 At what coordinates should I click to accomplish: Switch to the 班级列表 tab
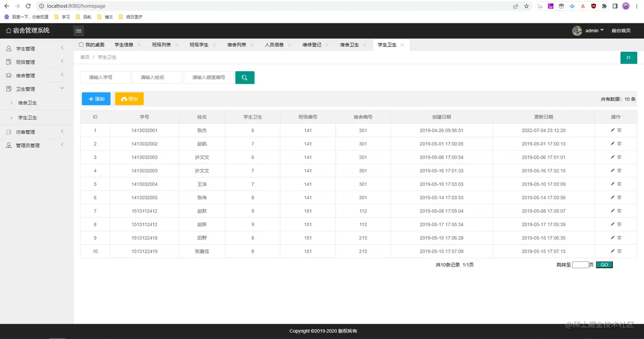pyautogui.click(x=161, y=45)
